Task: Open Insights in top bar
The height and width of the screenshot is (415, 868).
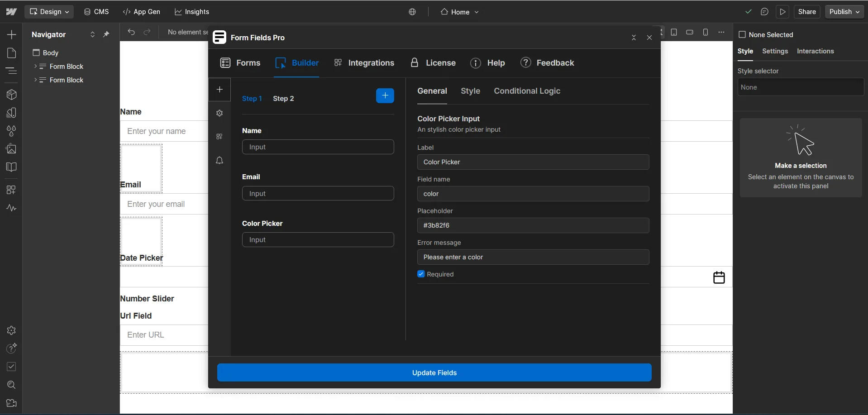Action: click(192, 12)
